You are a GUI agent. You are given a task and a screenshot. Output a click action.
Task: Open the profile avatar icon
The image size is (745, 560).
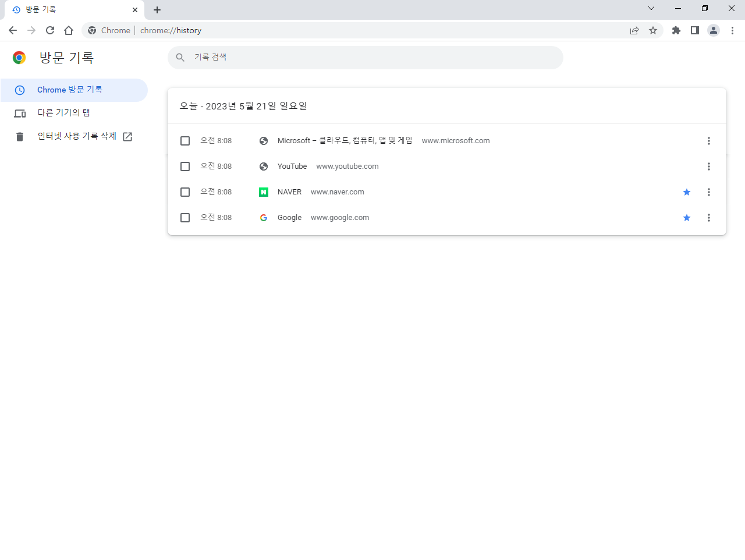pyautogui.click(x=714, y=30)
